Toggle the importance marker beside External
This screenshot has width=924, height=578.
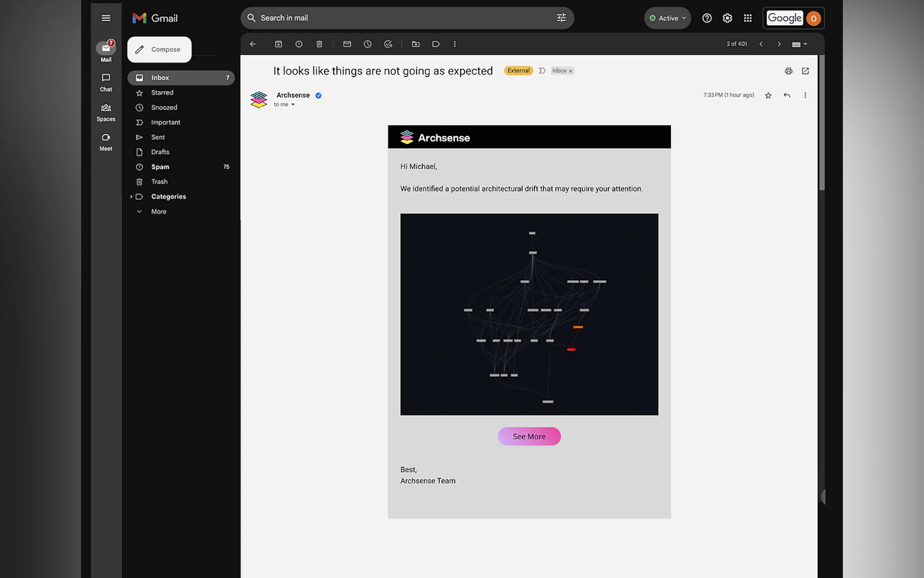point(542,71)
